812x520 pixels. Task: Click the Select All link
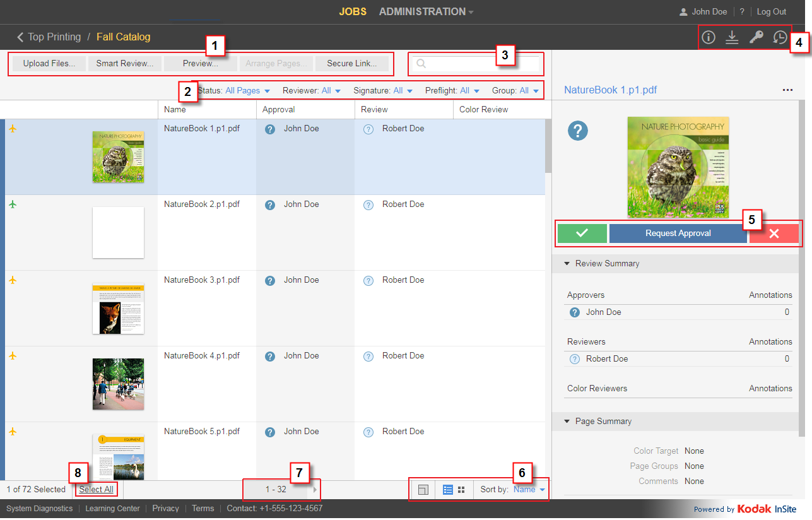(x=96, y=490)
